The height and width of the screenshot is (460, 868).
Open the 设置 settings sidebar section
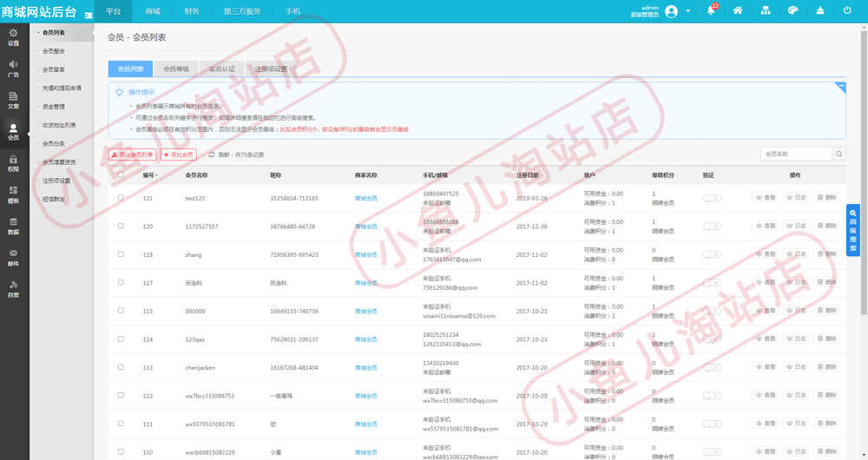point(13,37)
